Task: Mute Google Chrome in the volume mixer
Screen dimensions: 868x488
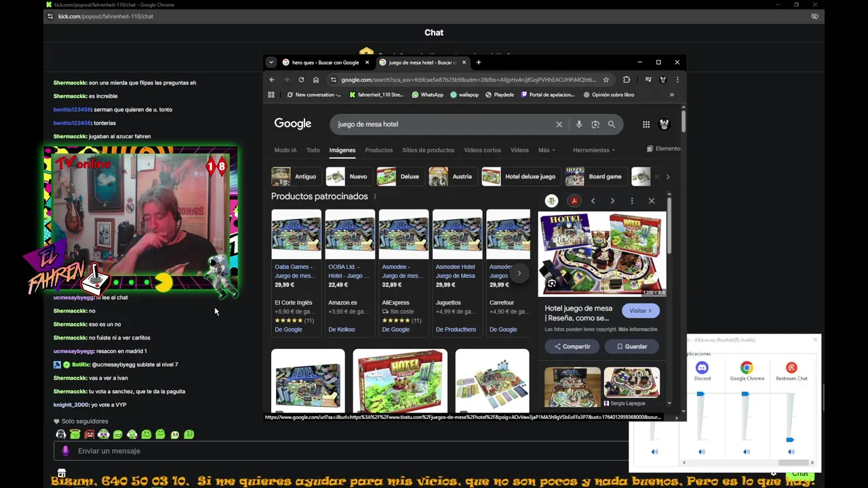Action: [747, 452]
